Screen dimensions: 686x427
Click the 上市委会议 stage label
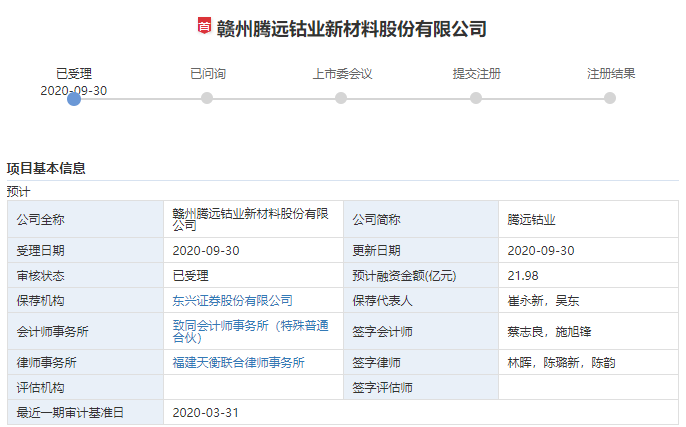tap(341, 74)
